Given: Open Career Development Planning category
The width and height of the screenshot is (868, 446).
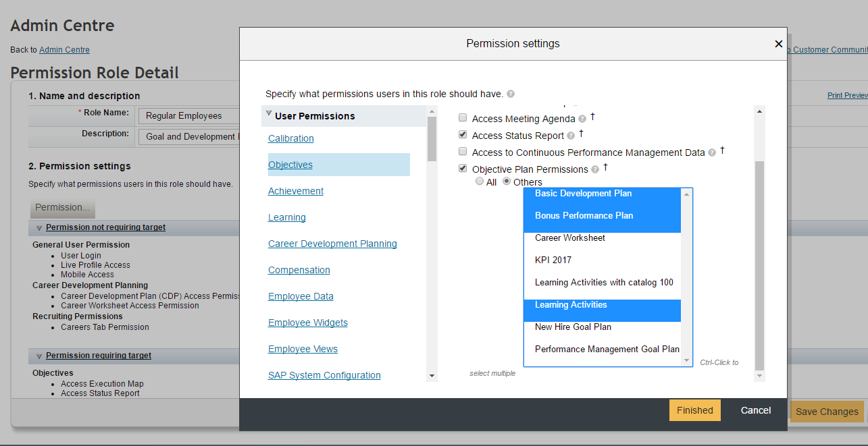Looking at the screenshot, I should coord(332,244).
